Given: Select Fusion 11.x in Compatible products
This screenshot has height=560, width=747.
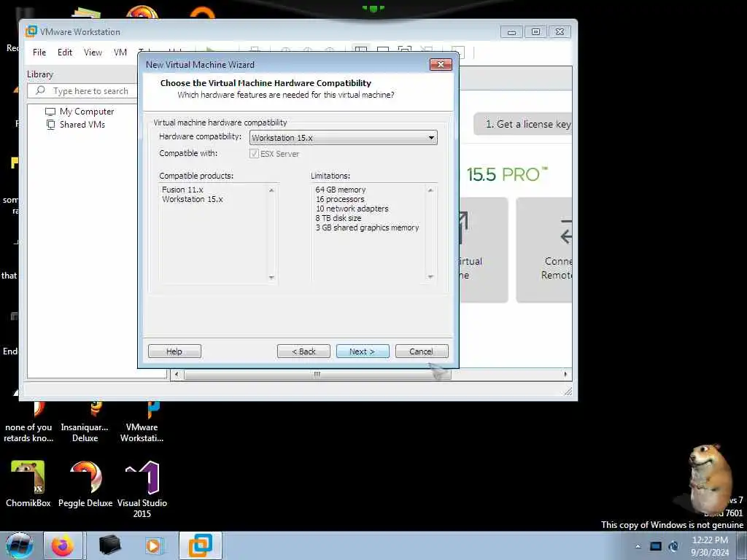Looking at the screenshot, I should (x=182, y=190).
